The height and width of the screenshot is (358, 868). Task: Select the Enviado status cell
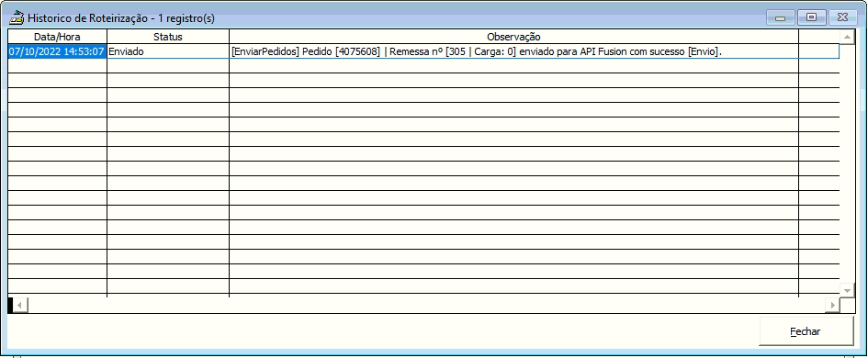pyautogui.click(x=168, y=51)
